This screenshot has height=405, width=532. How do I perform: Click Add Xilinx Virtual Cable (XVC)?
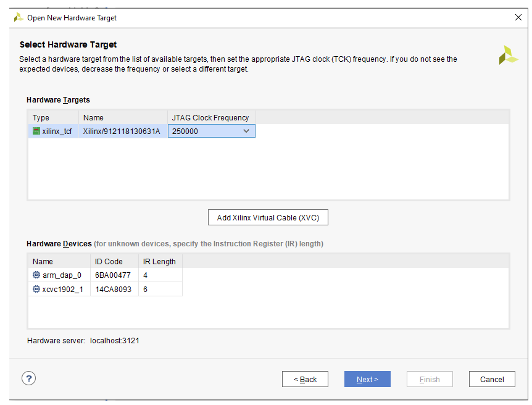[268, 217]
